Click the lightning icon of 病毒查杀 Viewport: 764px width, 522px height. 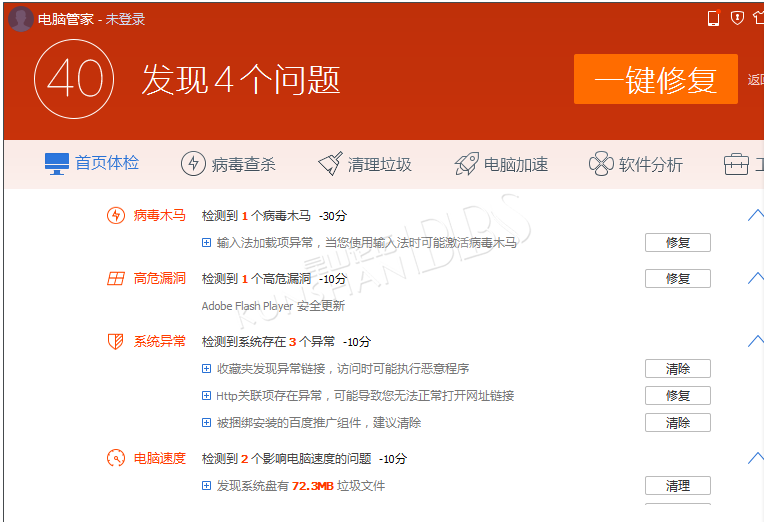pos(193,164)
